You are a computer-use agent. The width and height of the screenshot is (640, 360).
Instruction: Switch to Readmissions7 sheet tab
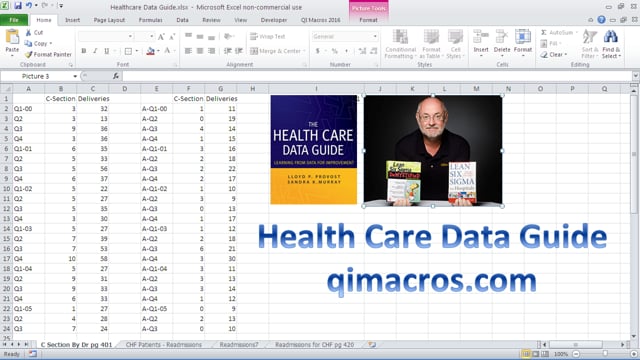click(239, 344)
